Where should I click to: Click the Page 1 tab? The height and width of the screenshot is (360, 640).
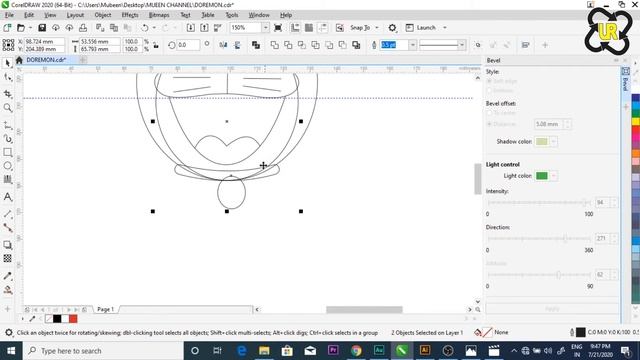point(105,309)
